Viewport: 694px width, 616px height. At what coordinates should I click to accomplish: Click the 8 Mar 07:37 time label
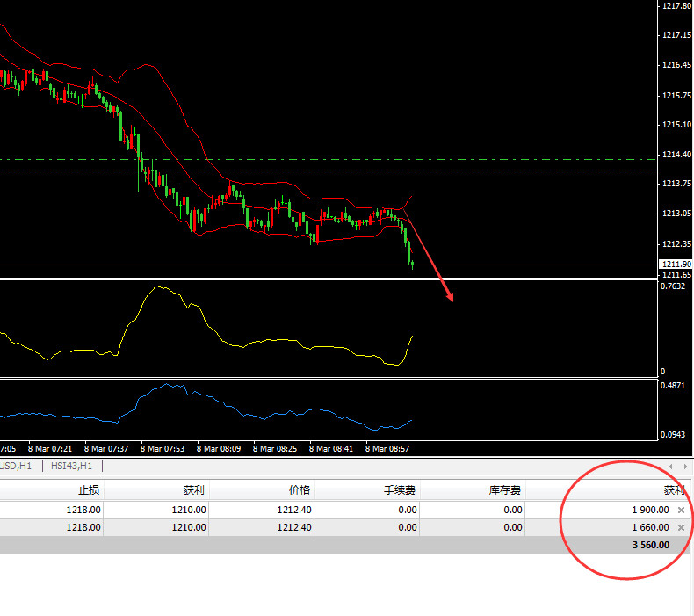pyautogui.click(x=106, y=449)
